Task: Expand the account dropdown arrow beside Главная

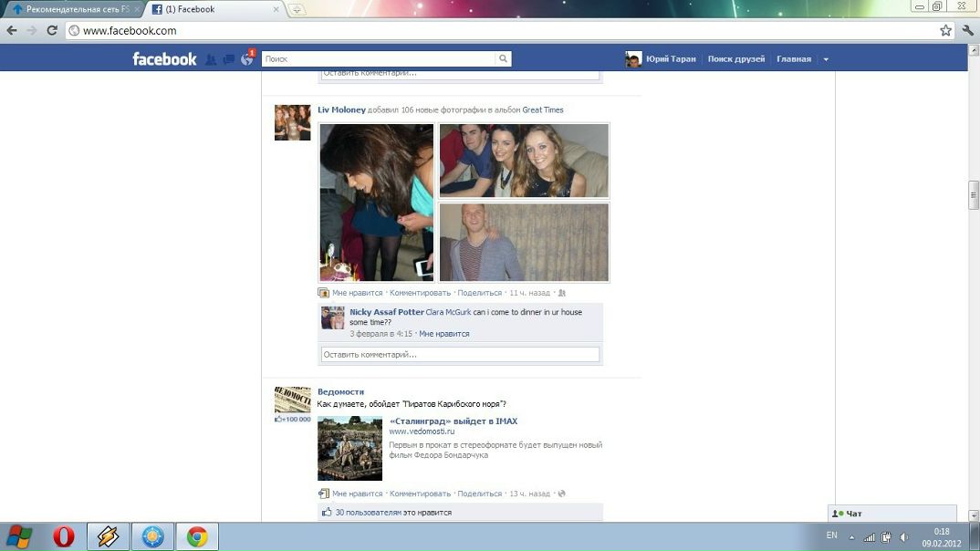Action: [826, 59]
